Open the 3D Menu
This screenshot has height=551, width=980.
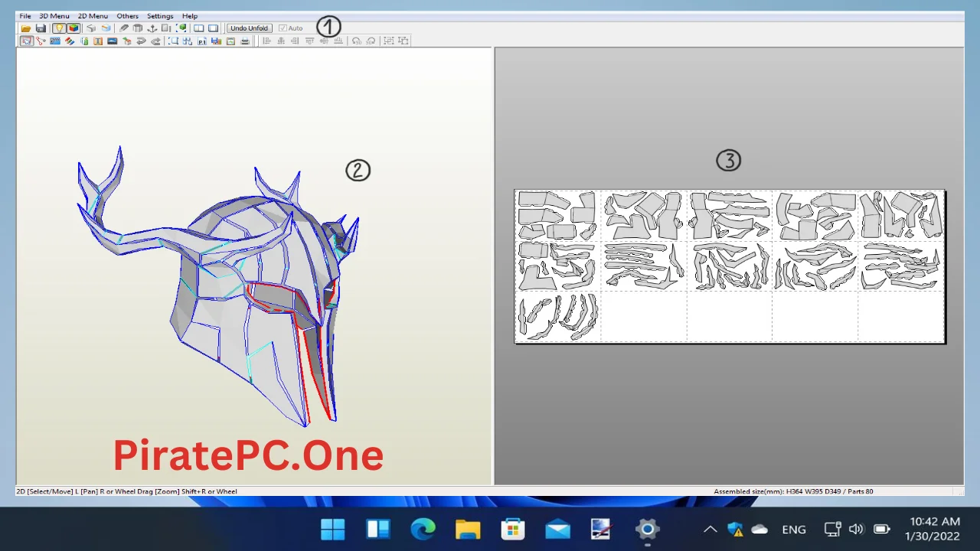(54, 16)
